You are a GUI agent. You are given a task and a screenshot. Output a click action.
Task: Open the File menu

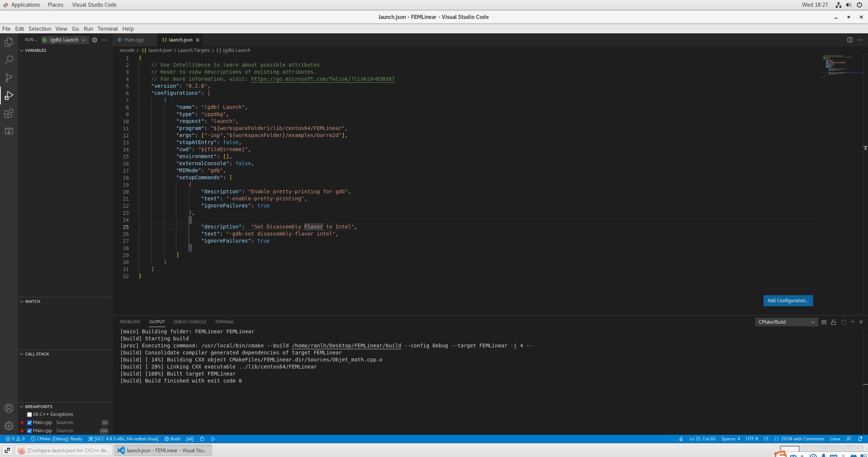6,29
